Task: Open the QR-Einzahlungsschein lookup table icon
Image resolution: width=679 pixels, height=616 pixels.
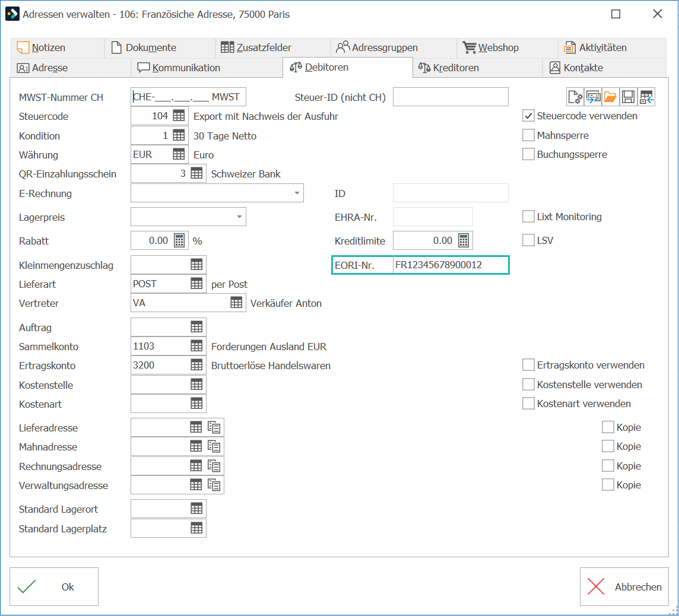Action: point(196,174)
